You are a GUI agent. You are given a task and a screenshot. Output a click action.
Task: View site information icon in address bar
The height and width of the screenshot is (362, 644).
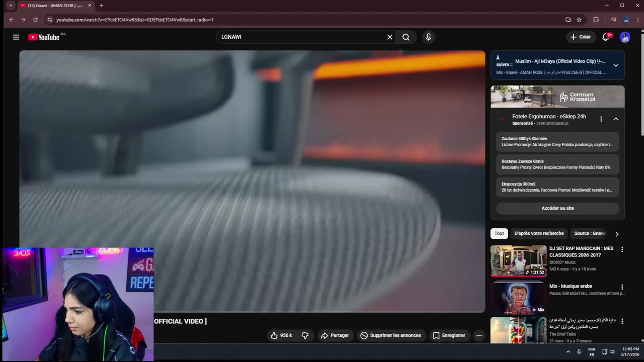pos(49,20)
